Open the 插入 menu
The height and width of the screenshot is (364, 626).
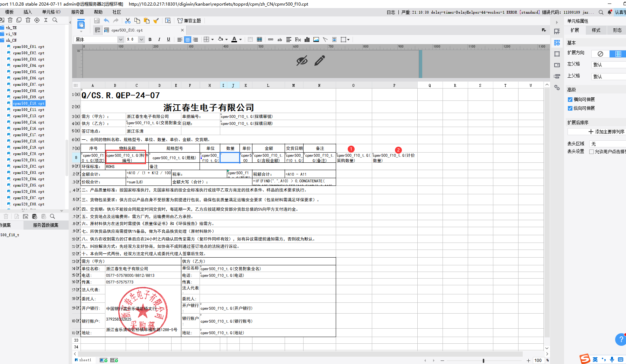coord(27,12)
